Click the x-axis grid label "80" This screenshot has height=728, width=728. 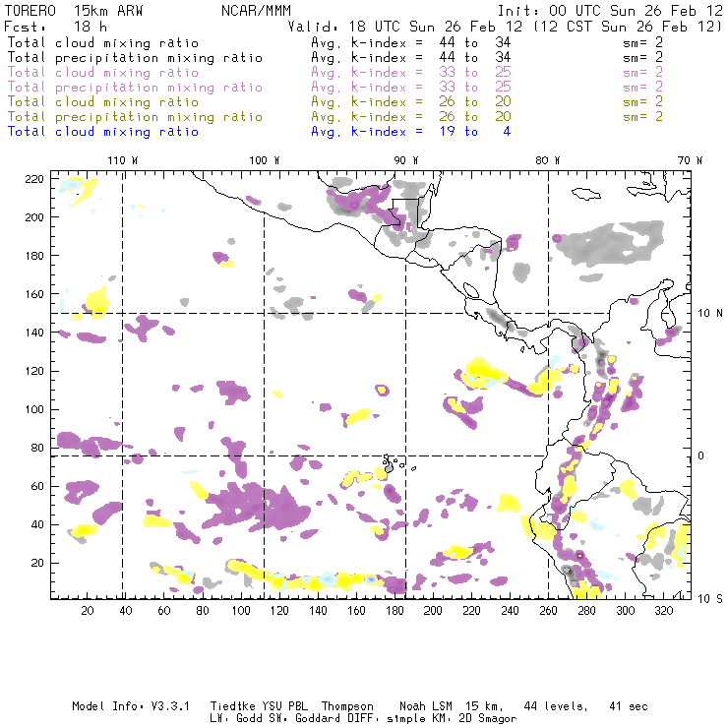[203, 611]
